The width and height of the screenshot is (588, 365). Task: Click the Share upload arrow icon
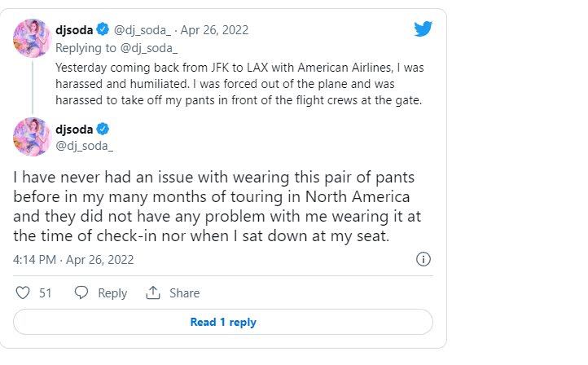click(152, 293)
